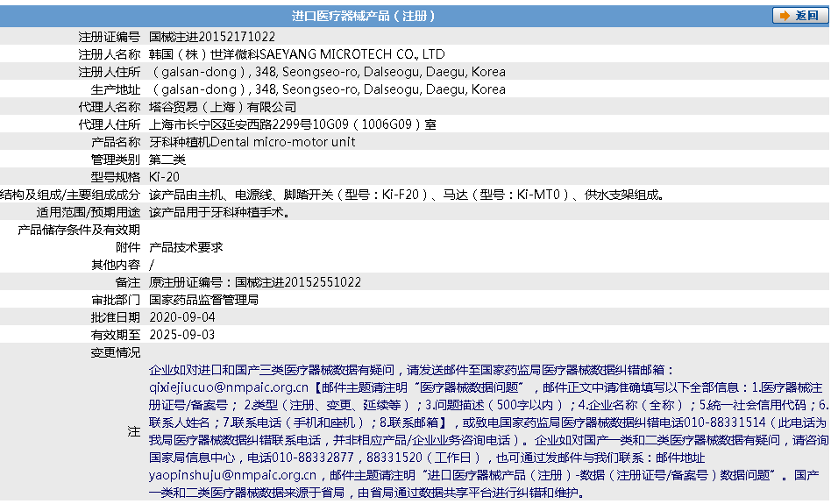Click the 注册人名称 label

tap(110, 54)
